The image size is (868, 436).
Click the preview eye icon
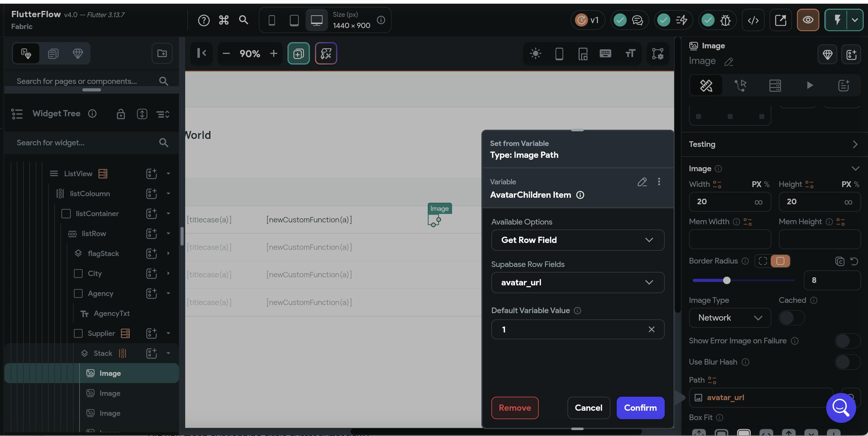coord(808,20)
